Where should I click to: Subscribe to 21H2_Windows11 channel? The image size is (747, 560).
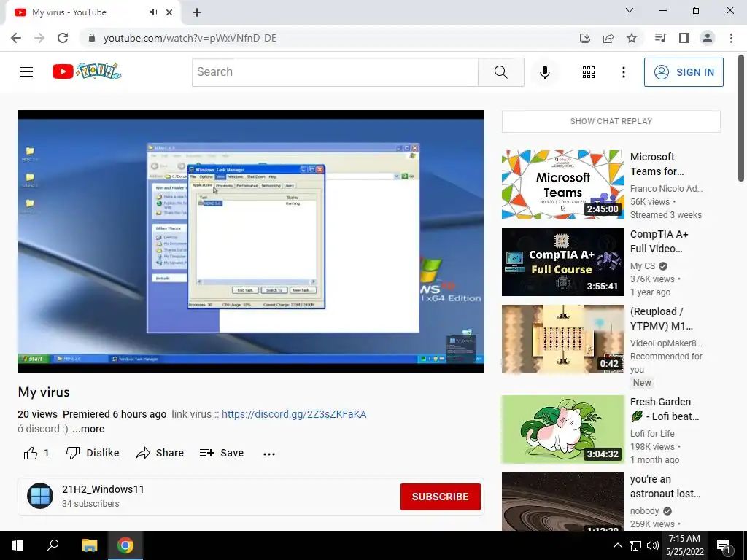click(x=440, y=497)
